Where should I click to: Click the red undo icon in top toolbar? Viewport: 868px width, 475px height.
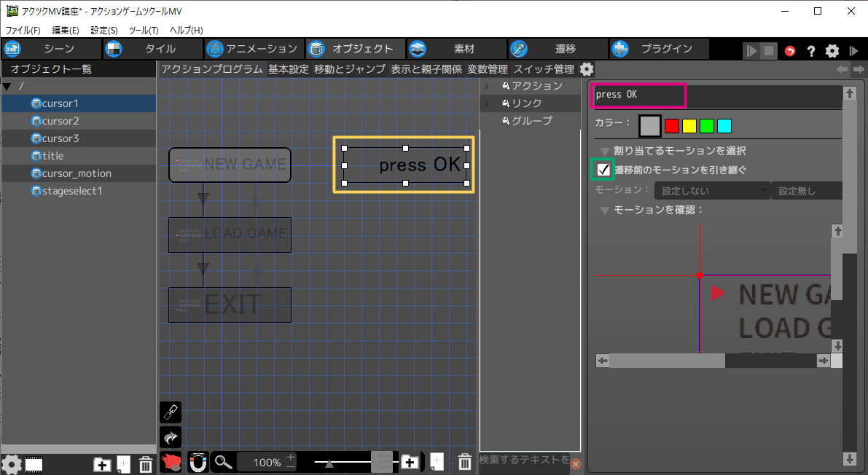(x=790, y=51)
